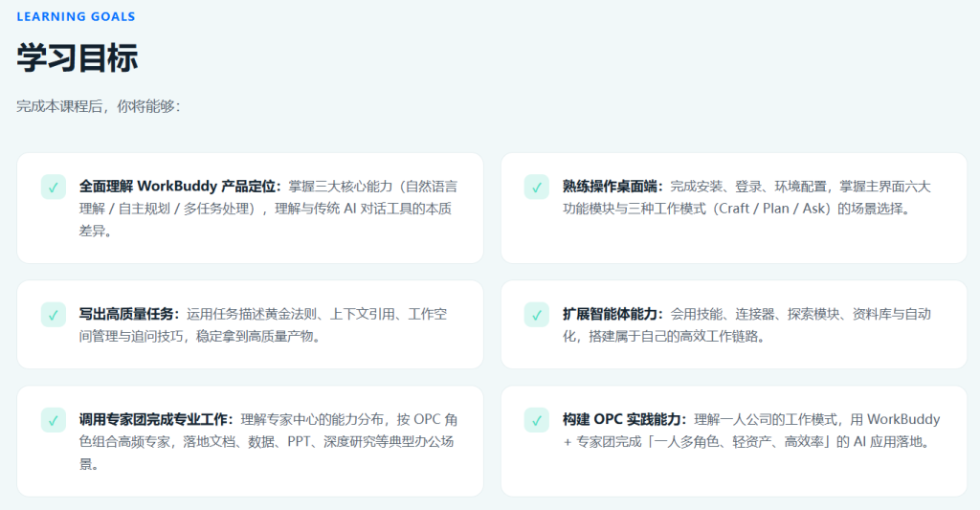Viewport: 980px width, 510px height.
Task: Select the LEARNING GOALS label
Action: (x=76, y=17)
